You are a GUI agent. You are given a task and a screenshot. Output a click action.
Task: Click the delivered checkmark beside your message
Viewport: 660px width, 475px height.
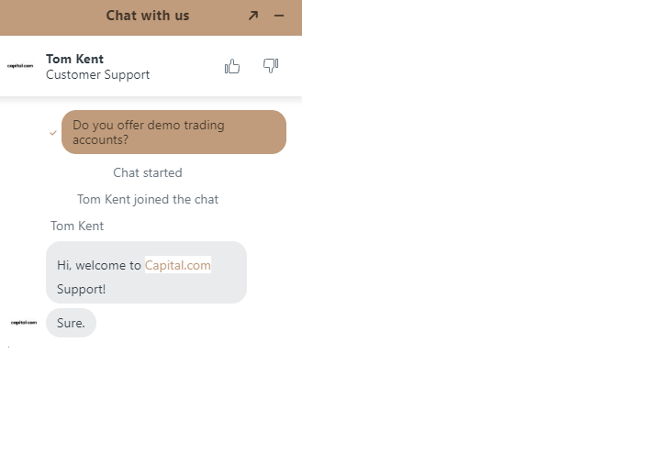pyautogui.click(x=53, y=133)
